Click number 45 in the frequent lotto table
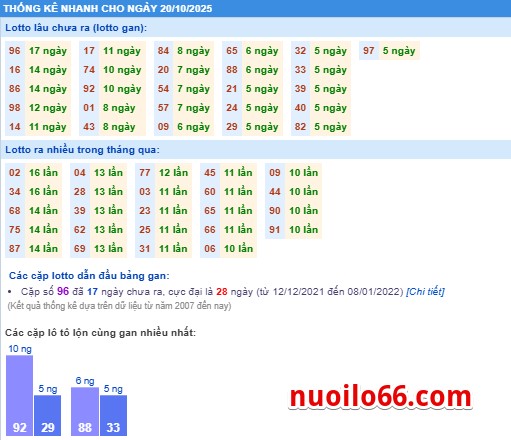Image resolution: width=511 pixels, height=440 pixels. tap(210, 173)
